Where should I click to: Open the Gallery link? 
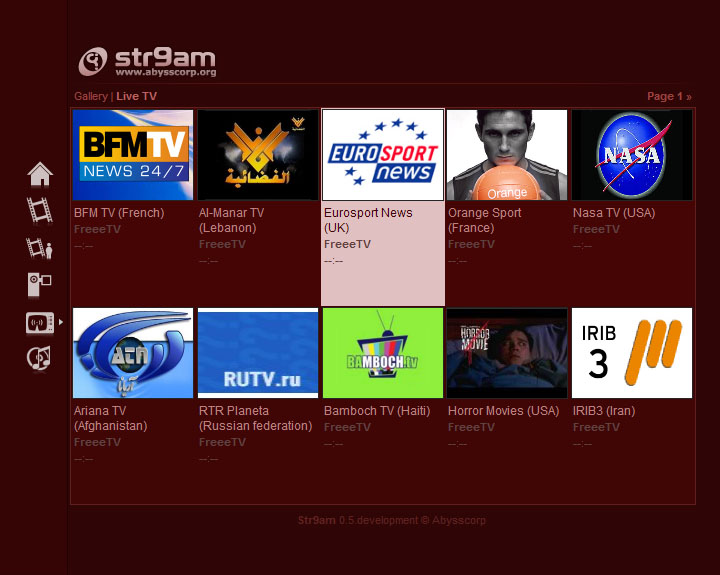[x=91, y=96]
